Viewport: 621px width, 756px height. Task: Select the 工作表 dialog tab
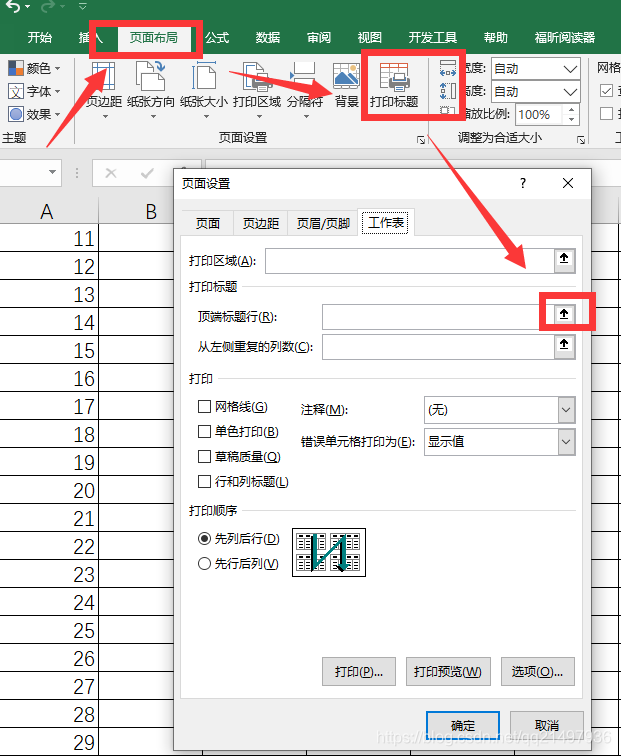[386, 222]
